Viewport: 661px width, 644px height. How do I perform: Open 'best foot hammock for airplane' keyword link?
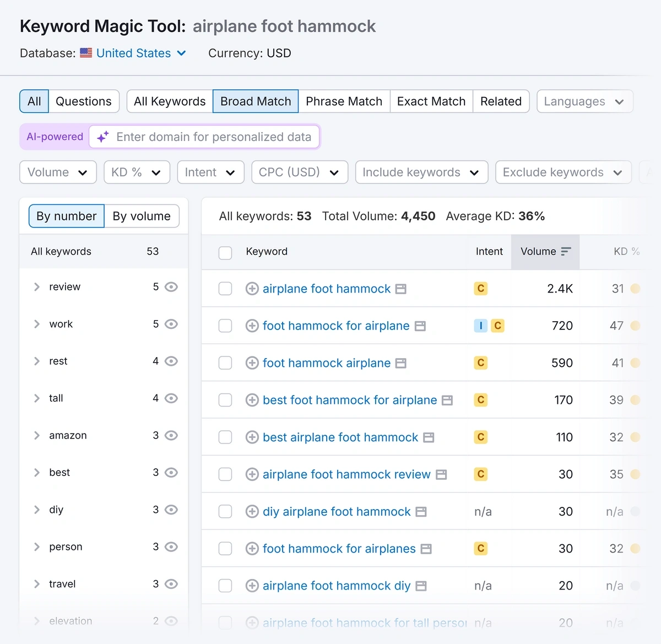[350, 400]
